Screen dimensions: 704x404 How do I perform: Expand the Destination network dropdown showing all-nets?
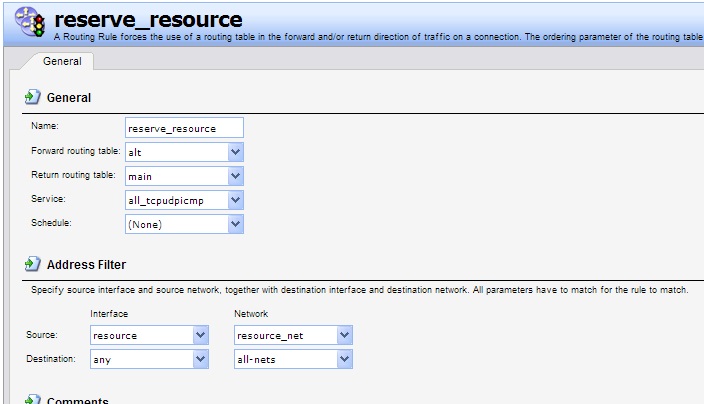pyautogui.click(x=344, y=358)
